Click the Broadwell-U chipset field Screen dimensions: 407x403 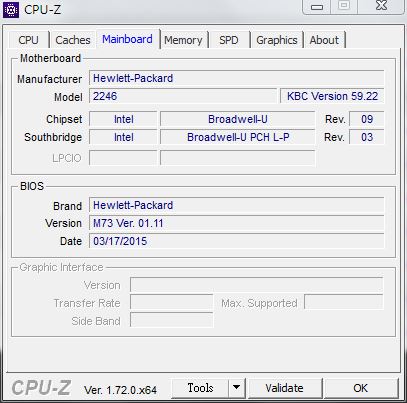click(x=238, y=119)
